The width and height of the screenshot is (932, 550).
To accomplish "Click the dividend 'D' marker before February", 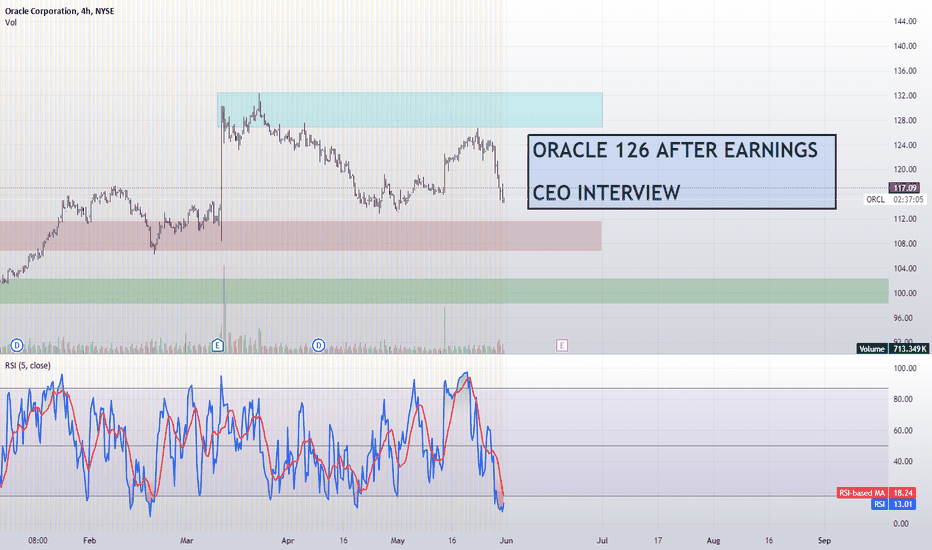I will point(17,345).
